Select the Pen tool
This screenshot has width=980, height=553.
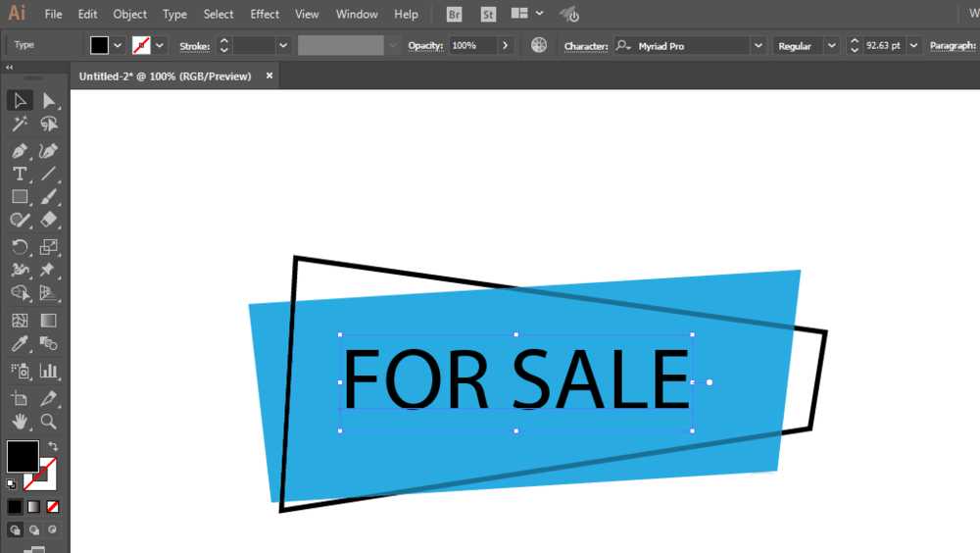click(20, 151)
